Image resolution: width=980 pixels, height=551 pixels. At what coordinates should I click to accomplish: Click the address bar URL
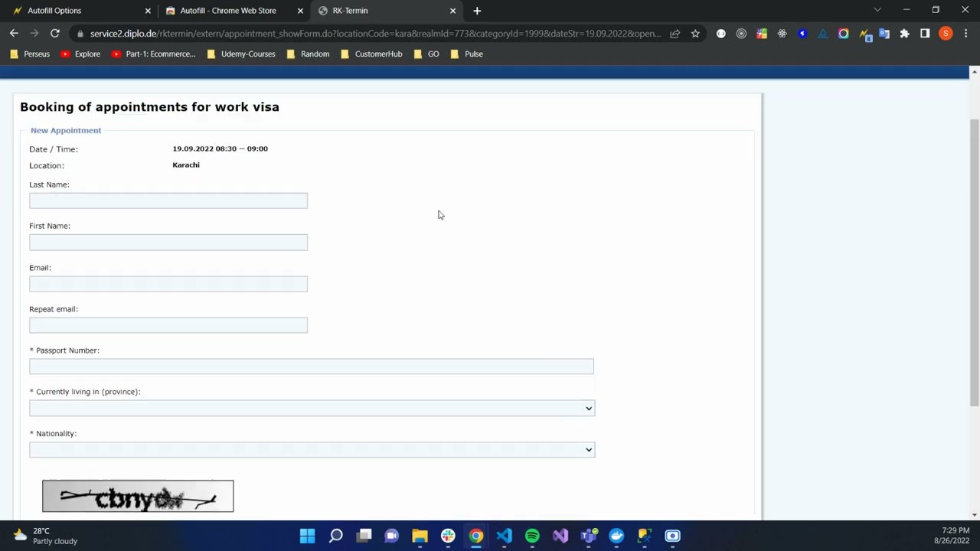[x=375, y=34]
